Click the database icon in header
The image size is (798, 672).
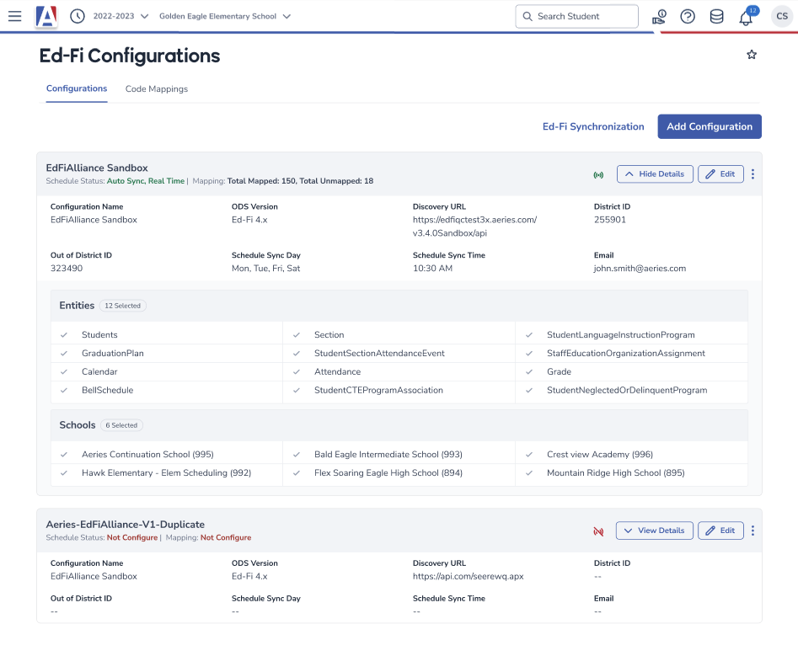[716, 17]
